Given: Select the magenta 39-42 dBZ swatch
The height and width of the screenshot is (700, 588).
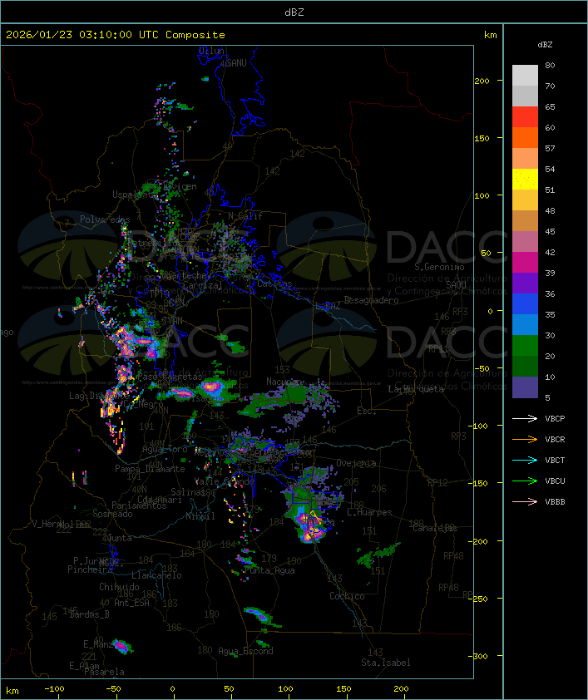Looking at the screenshot, I should 525,262.
